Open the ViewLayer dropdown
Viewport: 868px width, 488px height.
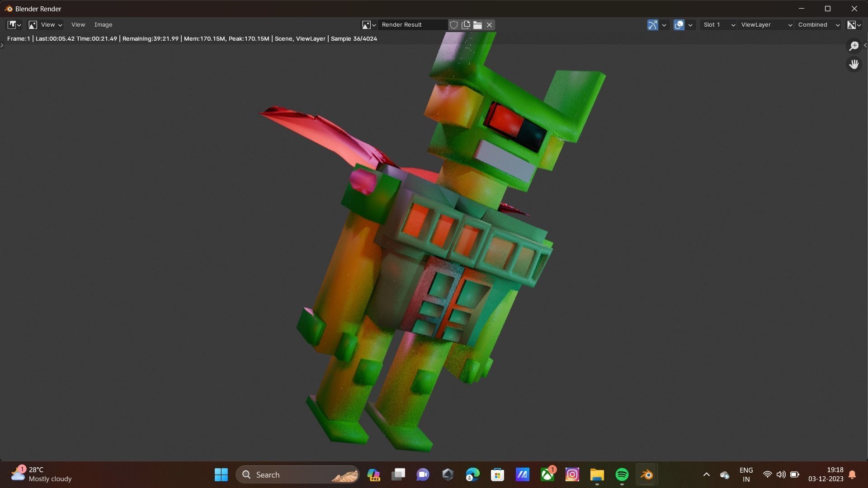(766, 25)
